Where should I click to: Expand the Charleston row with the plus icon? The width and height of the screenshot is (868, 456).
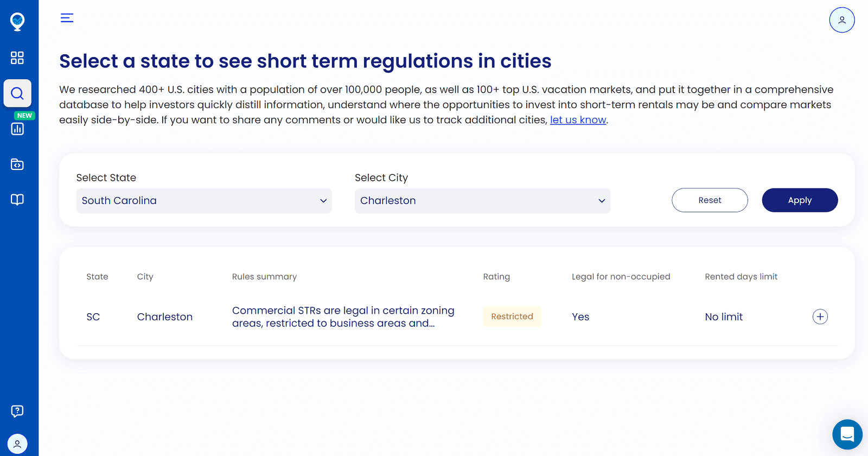820,316
